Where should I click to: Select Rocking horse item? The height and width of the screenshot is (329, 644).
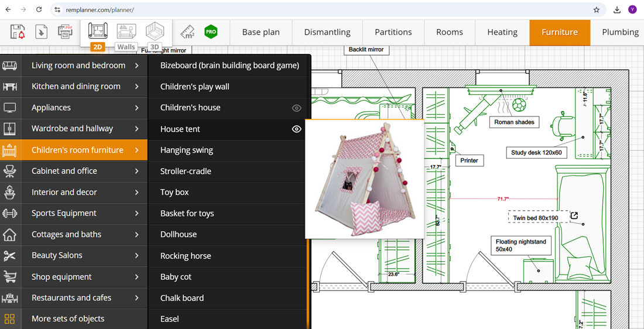tap(228, 255)
